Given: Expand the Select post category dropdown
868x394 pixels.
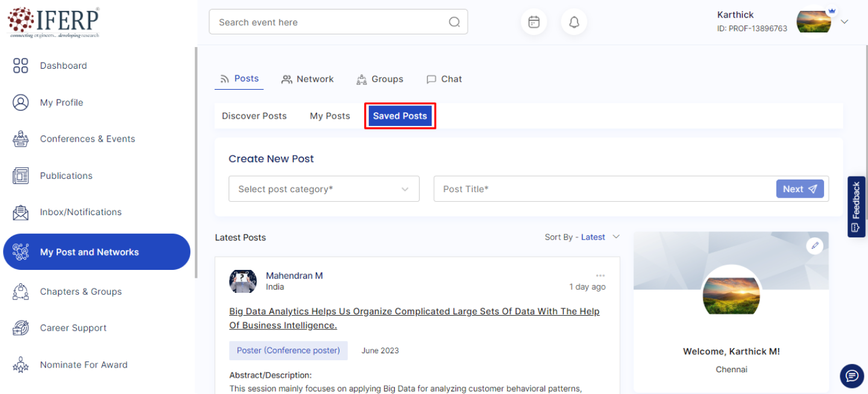Looking at the screenshot, I should (324, 189).
